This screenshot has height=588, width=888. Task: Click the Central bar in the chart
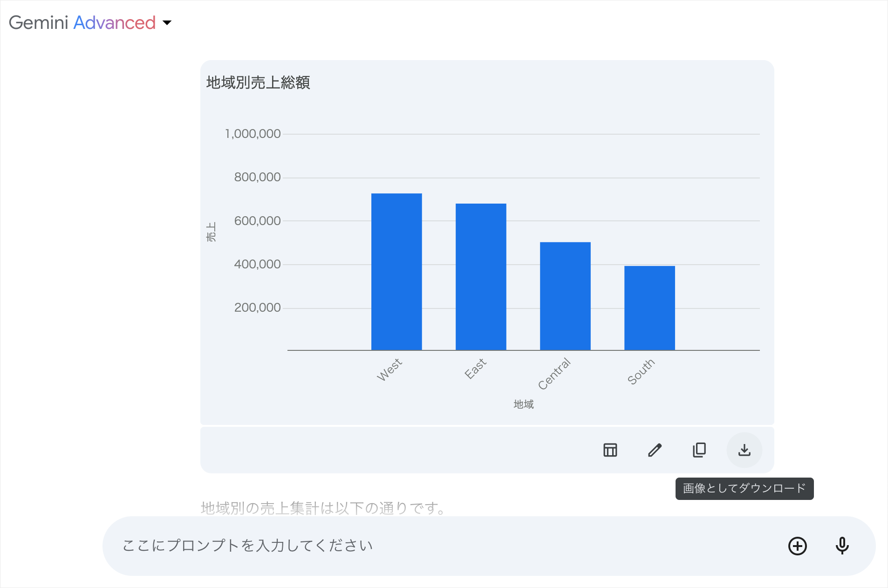565,296
